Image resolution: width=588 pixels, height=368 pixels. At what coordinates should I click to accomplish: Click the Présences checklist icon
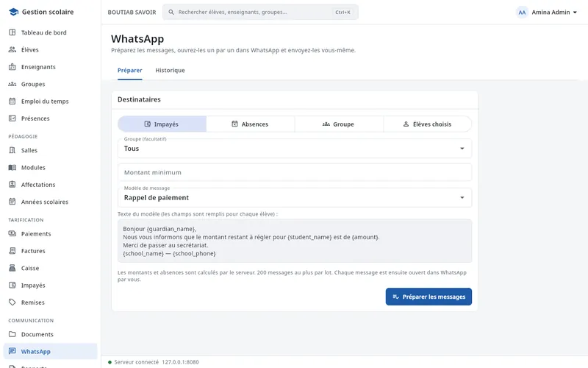(x=12, y=118)
